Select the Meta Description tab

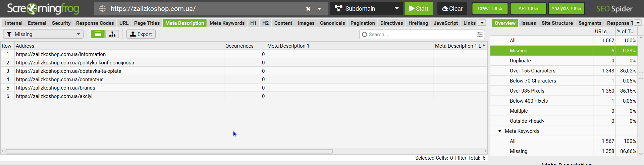click(x=184, y=23)
